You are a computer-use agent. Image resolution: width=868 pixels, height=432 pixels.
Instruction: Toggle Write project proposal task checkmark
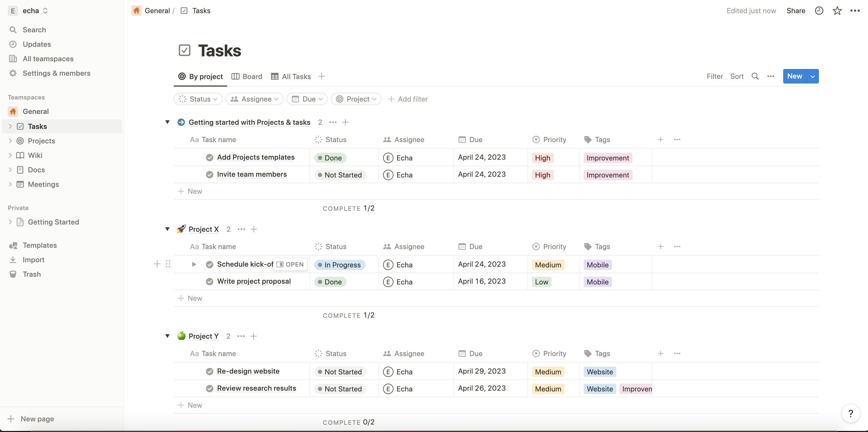pyautogui.click(x=209, y=281)
